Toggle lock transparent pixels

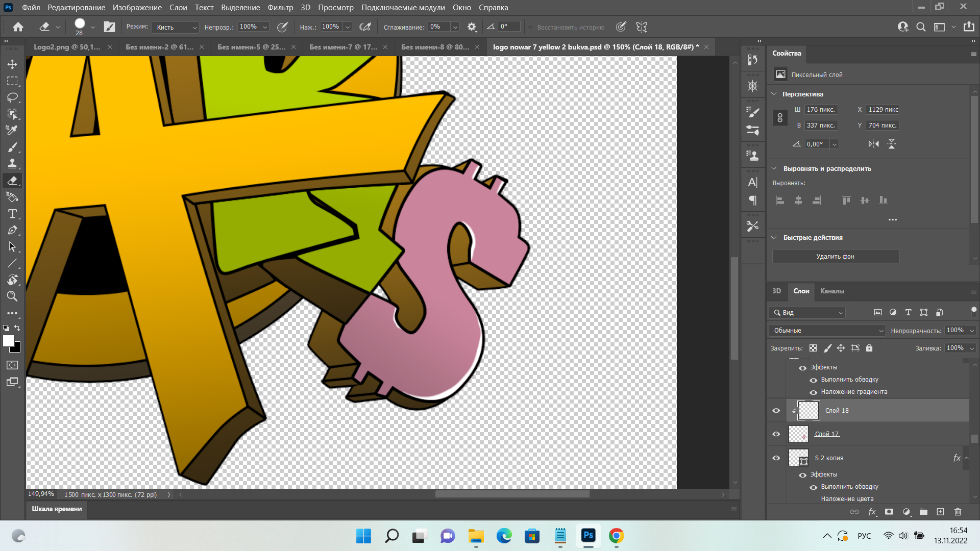[x=813, y=348]
